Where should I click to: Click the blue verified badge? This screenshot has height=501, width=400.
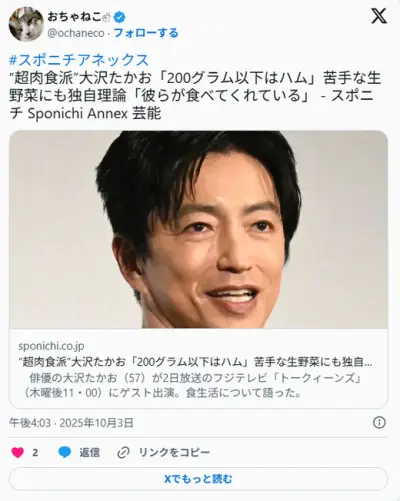click(x=119, y=17)
